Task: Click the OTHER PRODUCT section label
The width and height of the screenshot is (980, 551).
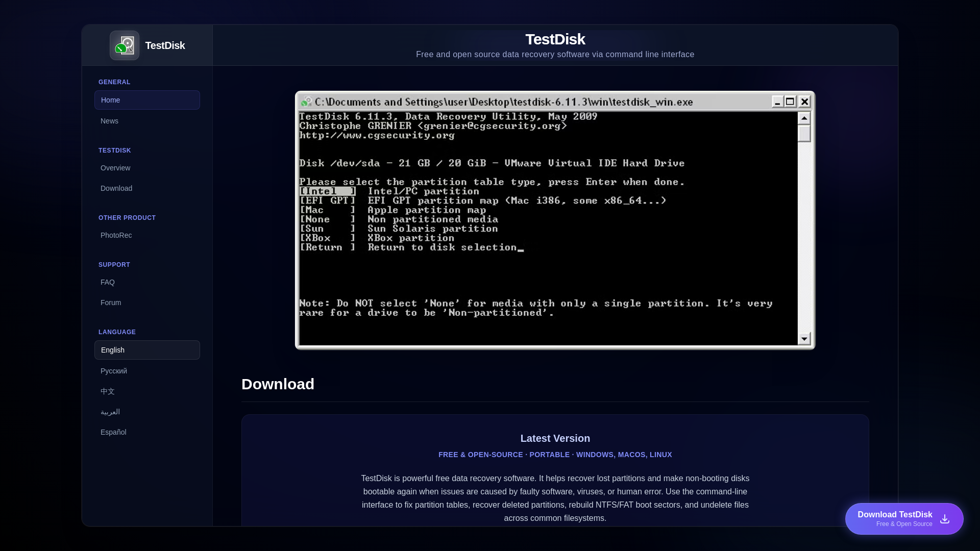Action: (x=127, y=218)
